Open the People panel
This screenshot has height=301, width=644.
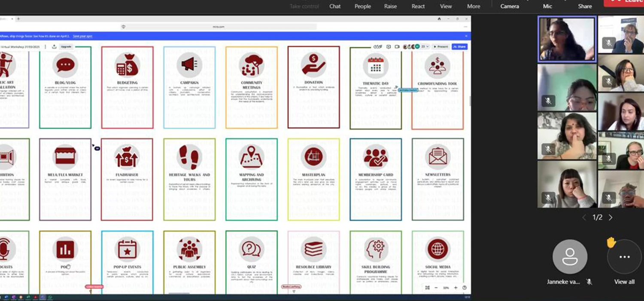[362, 6]
